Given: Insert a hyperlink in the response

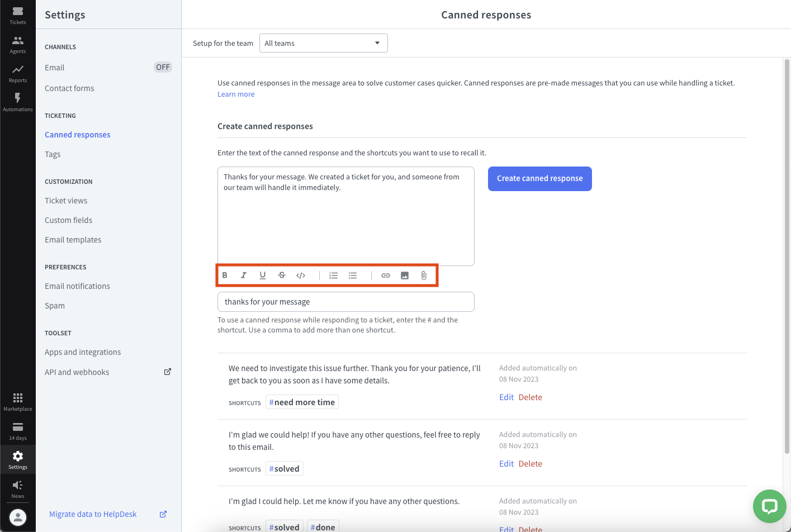Looking at the screenshot, I should click(x=386, y=275).
